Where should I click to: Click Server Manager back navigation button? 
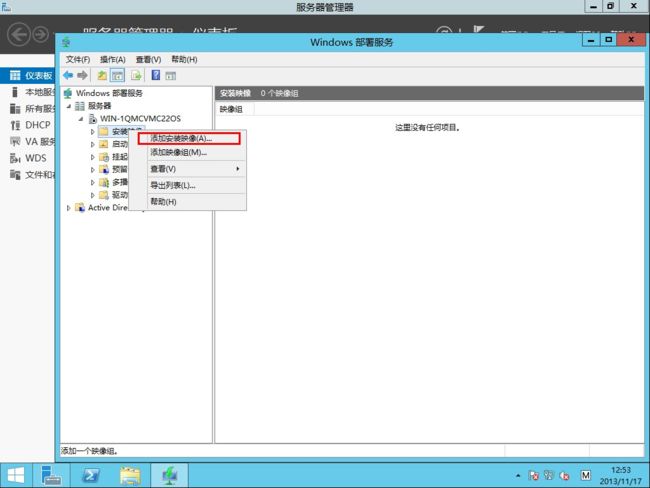click(x=19, y=34)
